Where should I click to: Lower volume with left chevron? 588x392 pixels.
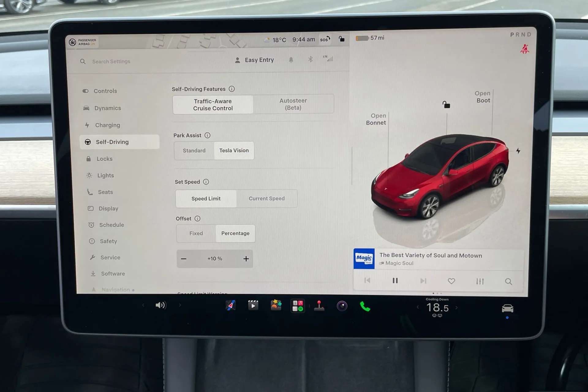pyautogui.click(x=143, y=305)
